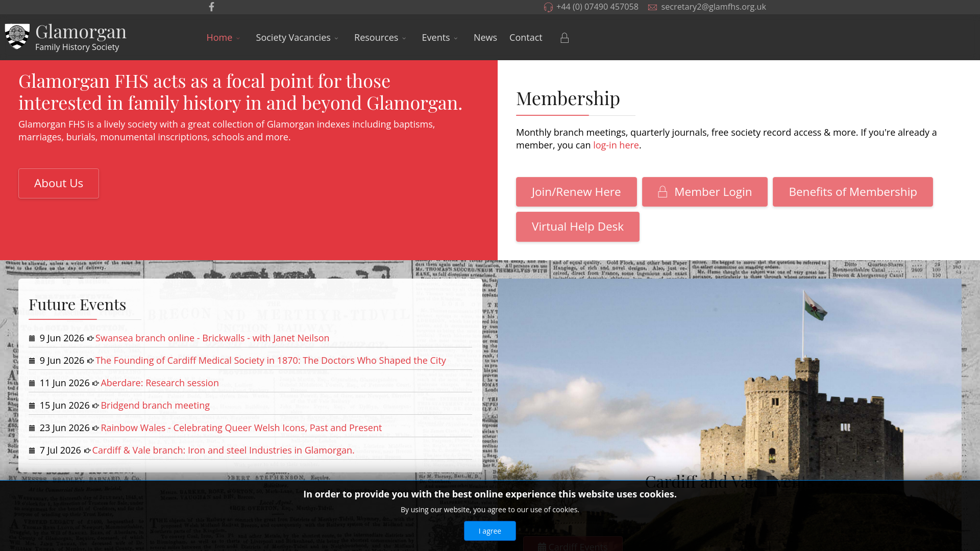Click arrow icon before Cardiff & Vale branch event

(x=87, y=450)
